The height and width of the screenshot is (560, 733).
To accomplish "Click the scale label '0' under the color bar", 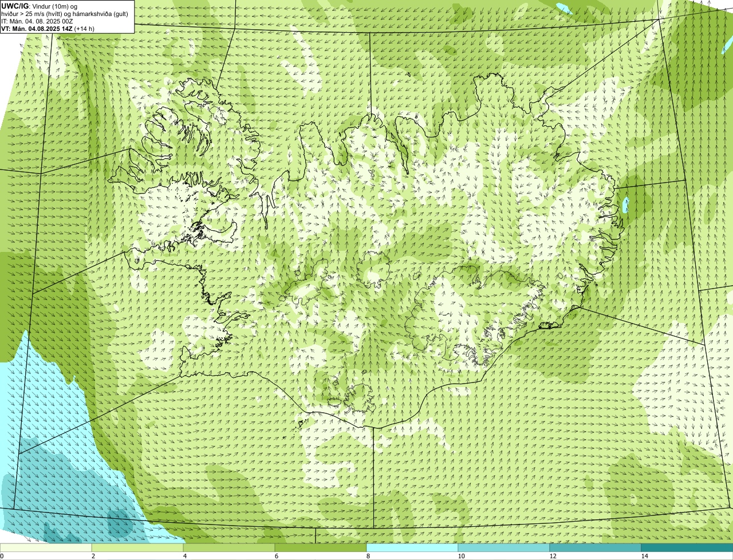I will [x=2, y=556].
